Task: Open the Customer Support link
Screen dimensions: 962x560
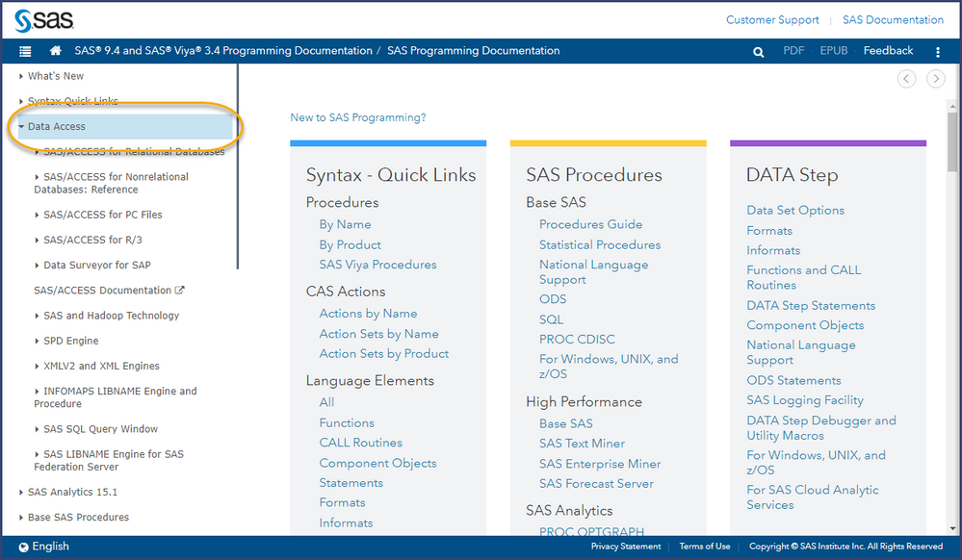Action: (x=772, y=19)
